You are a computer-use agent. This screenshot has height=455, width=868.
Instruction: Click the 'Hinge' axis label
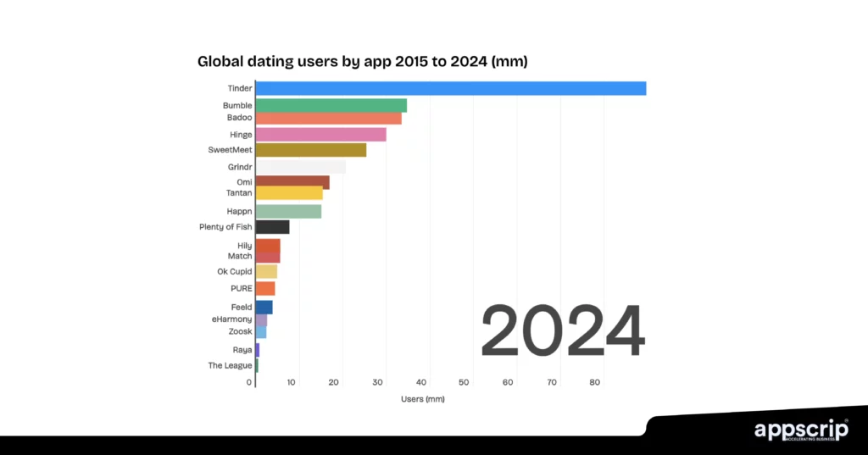tap(241, 135)
